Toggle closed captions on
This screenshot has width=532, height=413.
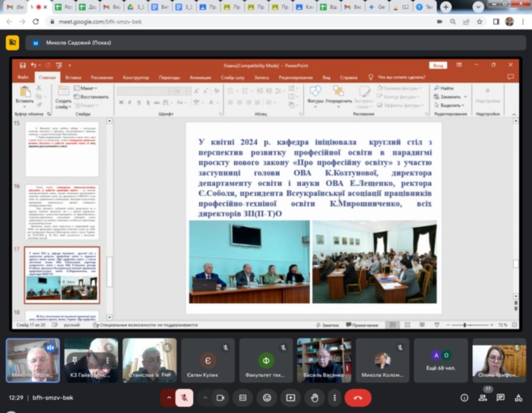point(243,397)
